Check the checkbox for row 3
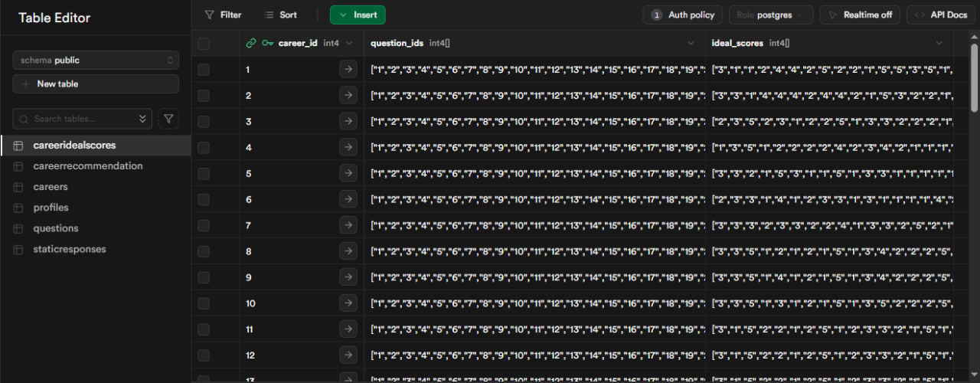 [204, 122]
